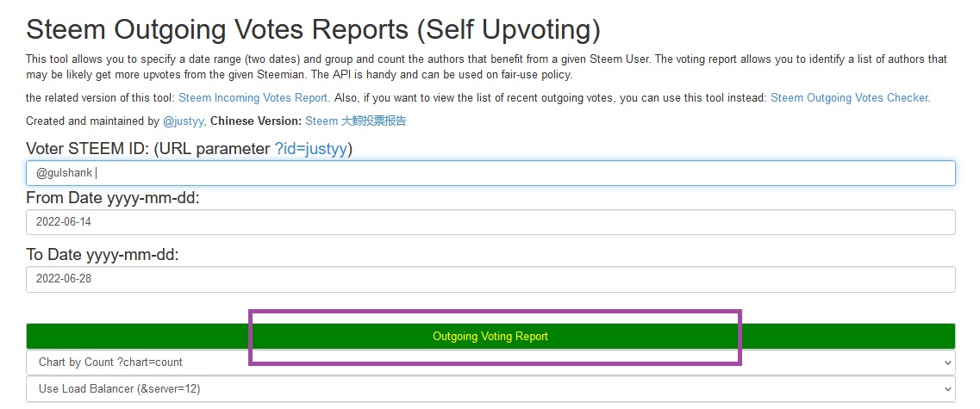Click the Outgoing Voting Report button

(490, 336)
